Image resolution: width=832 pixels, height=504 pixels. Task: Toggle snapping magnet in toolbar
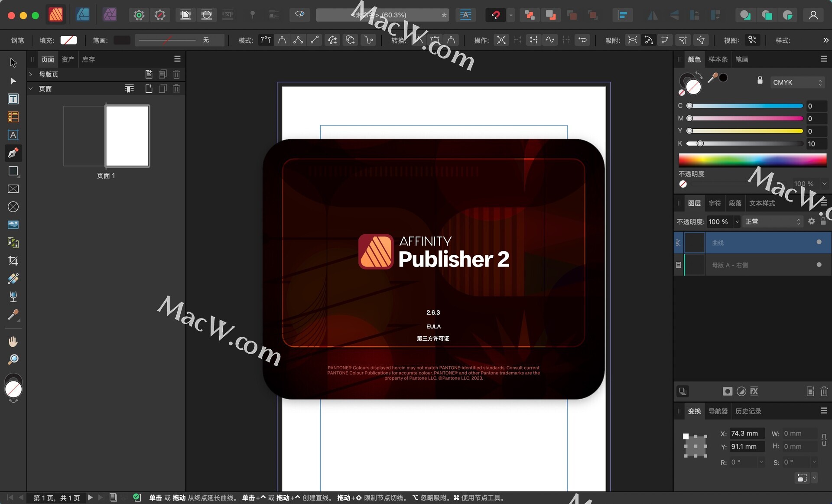(496, 15)
